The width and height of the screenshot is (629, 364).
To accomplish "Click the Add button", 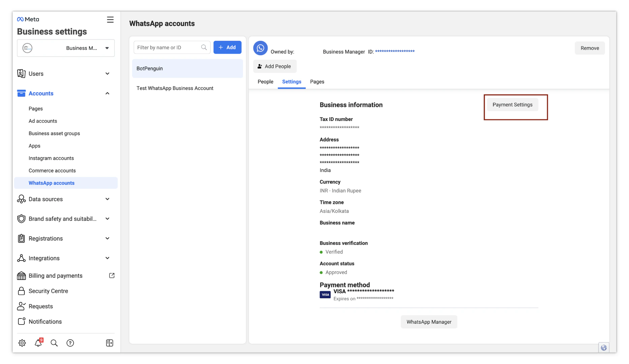I will click(227, 48).
